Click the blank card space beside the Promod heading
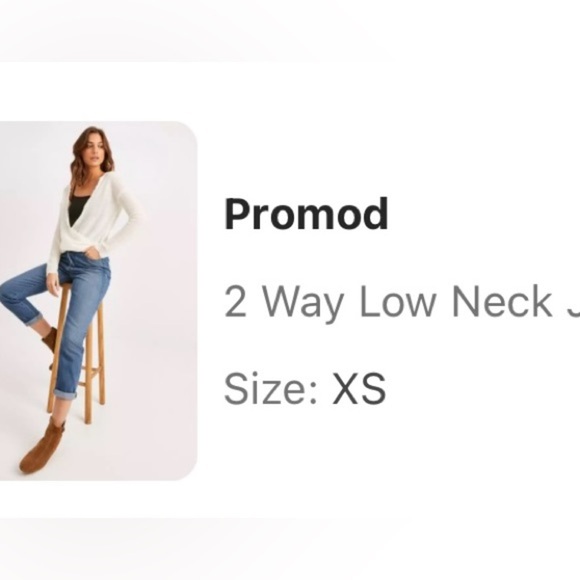The image size is (580, 580). pyautogui.click(x=481, y=214)
